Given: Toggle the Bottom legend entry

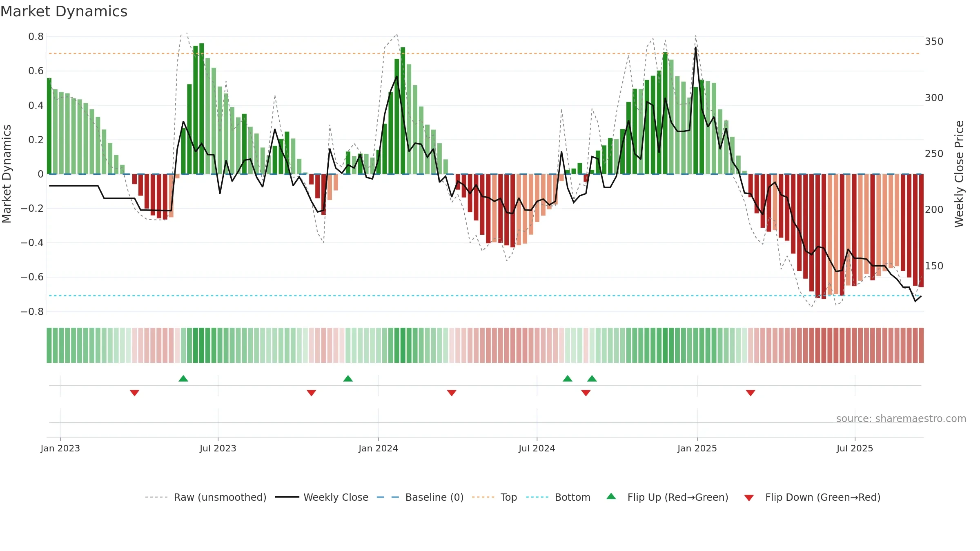Looking at the screenshot, I should [x=558, y=498].
